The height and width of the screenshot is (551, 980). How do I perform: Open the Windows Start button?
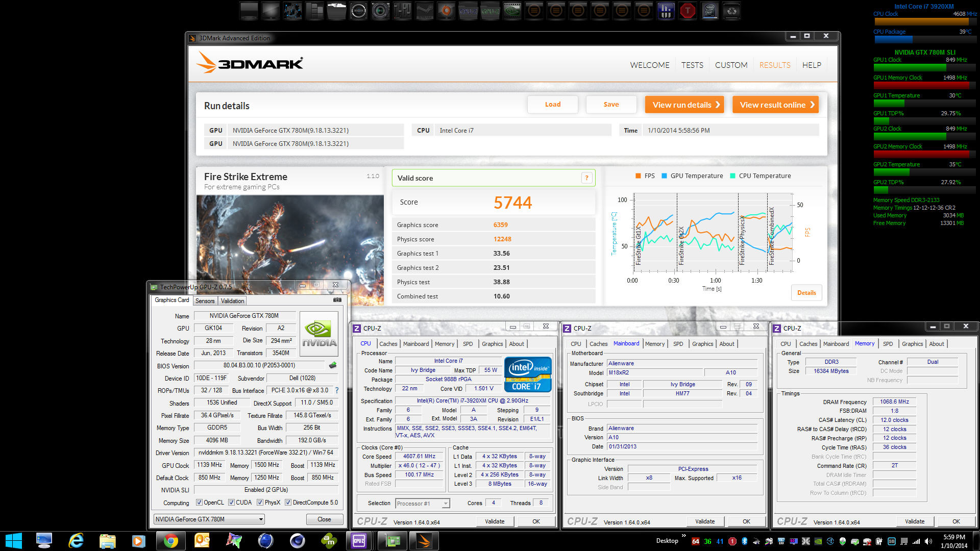[13, 541]
